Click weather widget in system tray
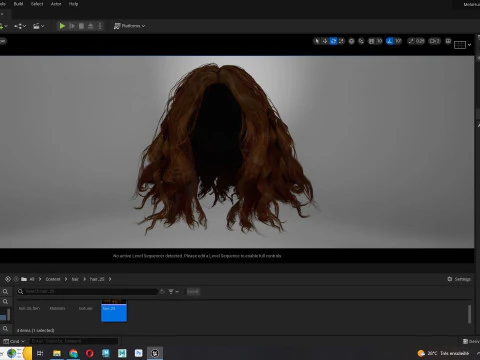 (443, 353)
